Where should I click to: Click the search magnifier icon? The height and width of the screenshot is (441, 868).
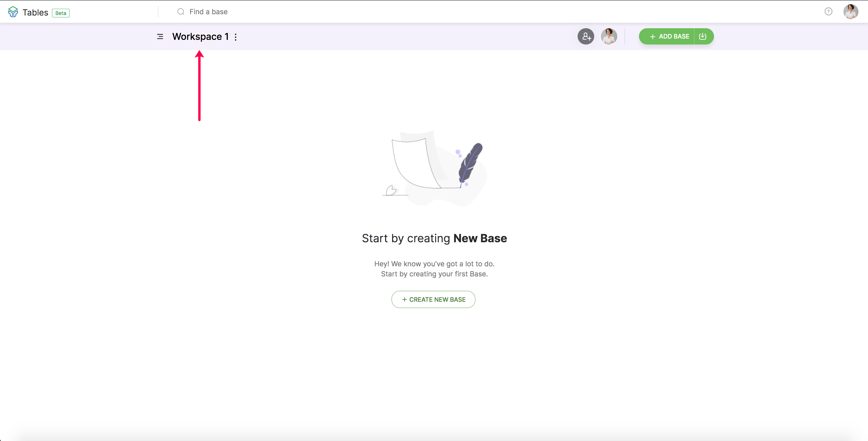(181, 12)
